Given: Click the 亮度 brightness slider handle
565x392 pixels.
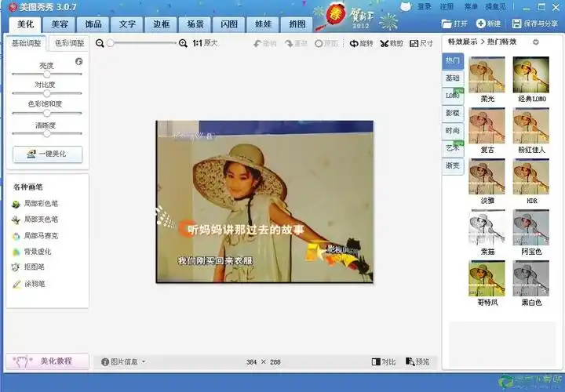Looking at the screenshot, I should [x=47, y=74].
